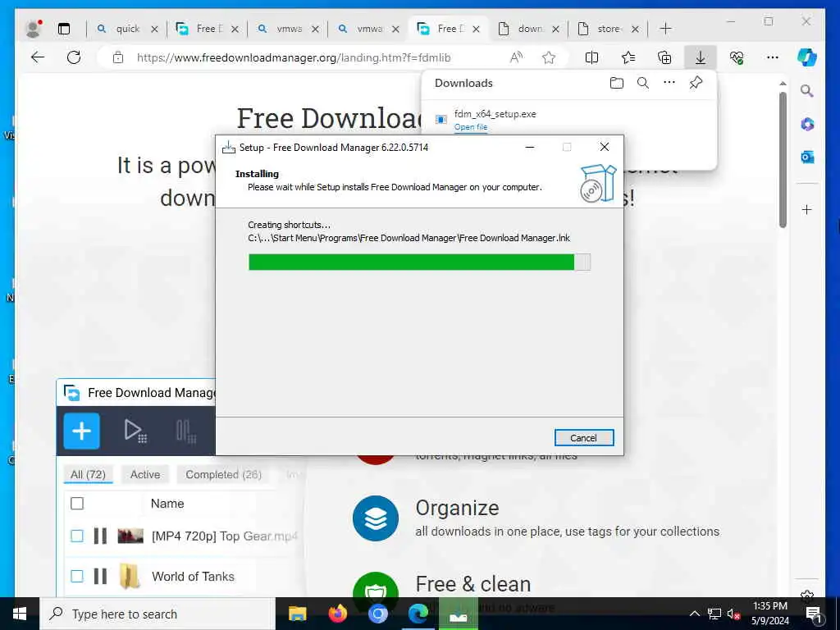View site information lock icon
Screen dimensions: 840x630
118,57
